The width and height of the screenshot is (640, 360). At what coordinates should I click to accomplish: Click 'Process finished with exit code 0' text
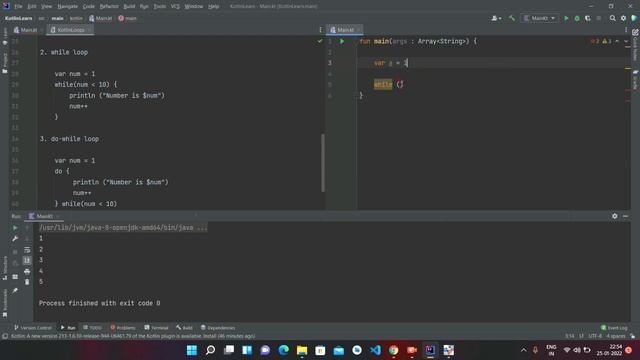(x=99, y=303)
